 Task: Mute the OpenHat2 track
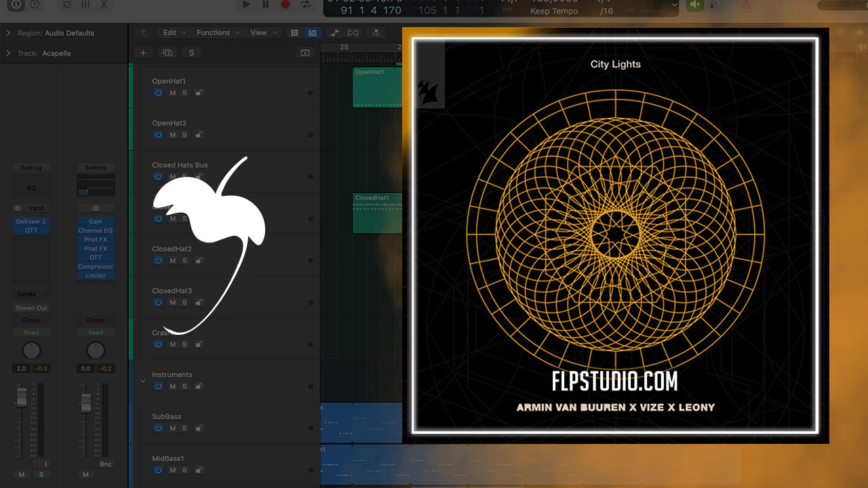[172, 135]
